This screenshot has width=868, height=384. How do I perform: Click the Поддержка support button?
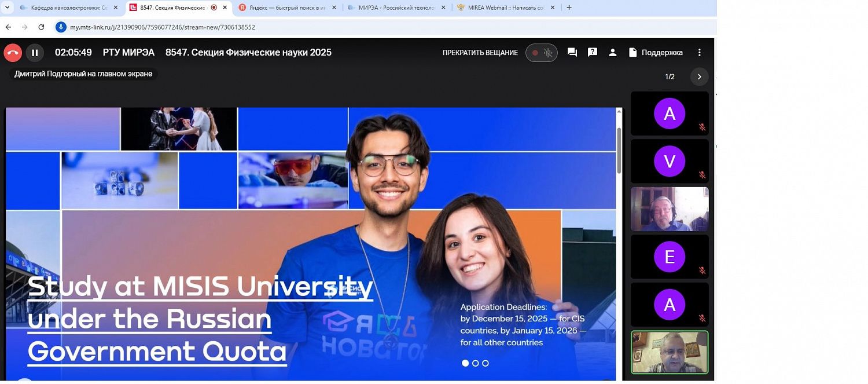coord(656,53)
